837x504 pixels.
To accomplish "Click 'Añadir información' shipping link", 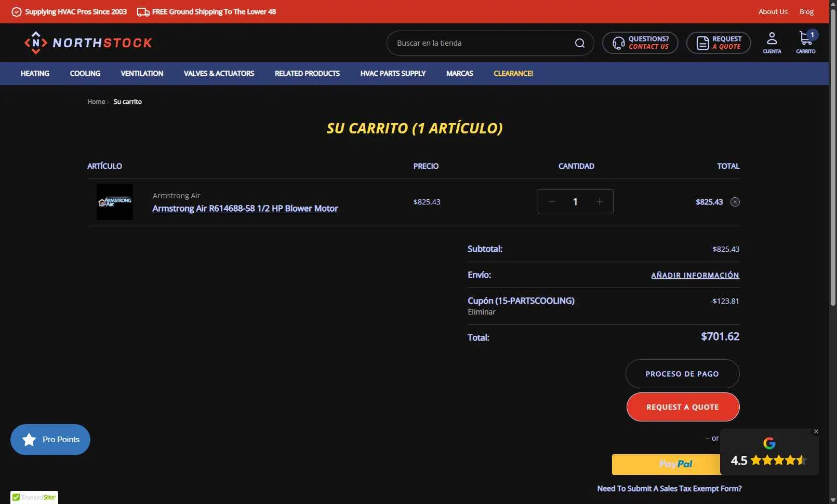I will click(695, 275).
